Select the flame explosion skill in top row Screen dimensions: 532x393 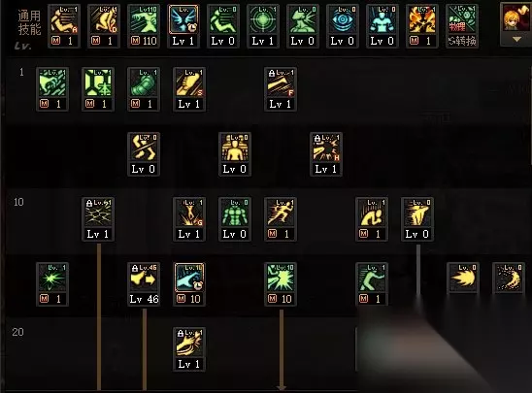[421, 26]
